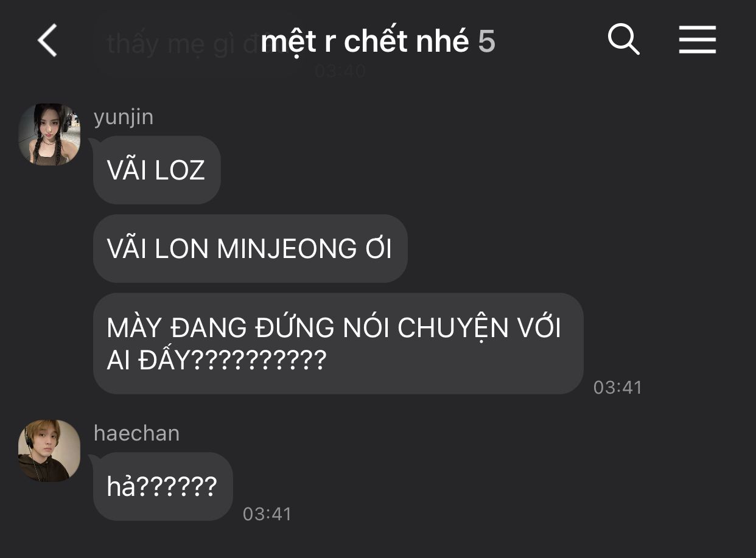The width and height of the screenshot is (756, 558).
Task: Tap the chat title 'mệt r chết nhé'
Action: [x=365, y=41]
